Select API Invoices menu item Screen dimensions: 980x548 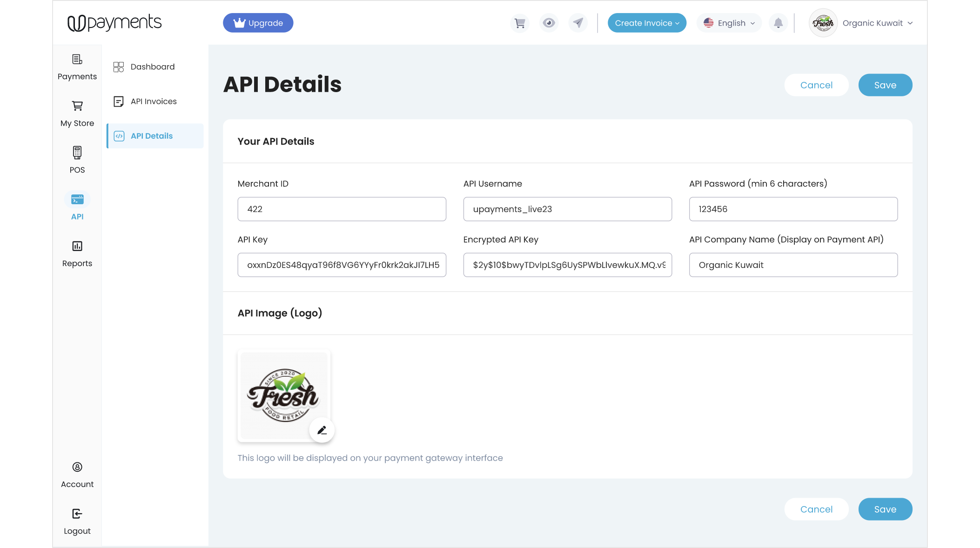point(153,101)
